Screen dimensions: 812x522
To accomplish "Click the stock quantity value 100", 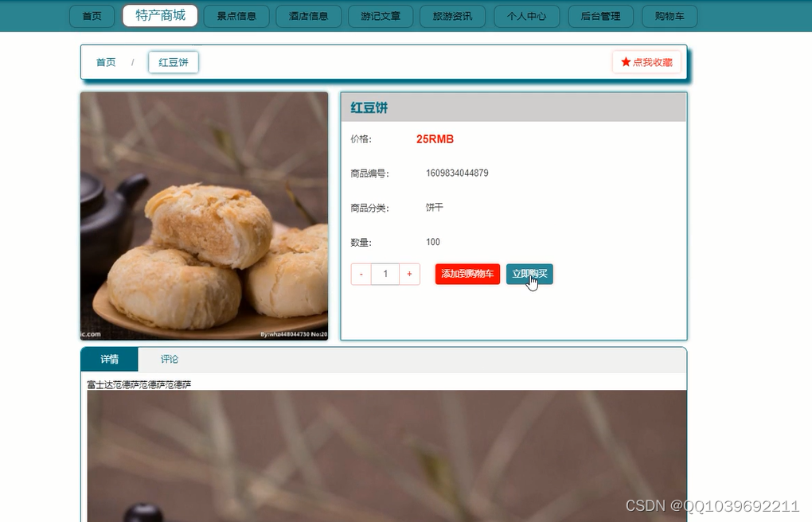I will point(433,242).
